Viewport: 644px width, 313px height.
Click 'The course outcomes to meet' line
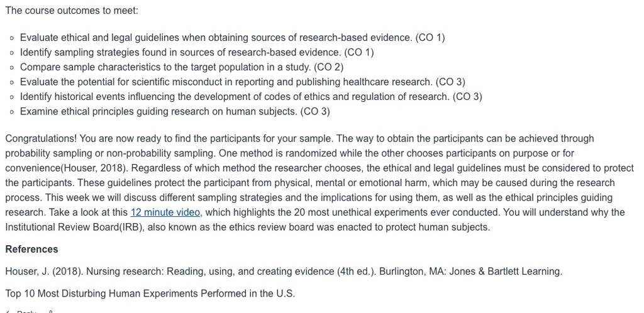pos(72,11)
